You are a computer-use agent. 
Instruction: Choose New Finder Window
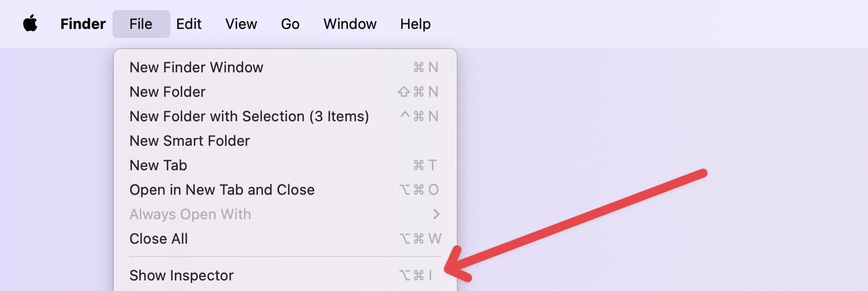tap(196, 67)
